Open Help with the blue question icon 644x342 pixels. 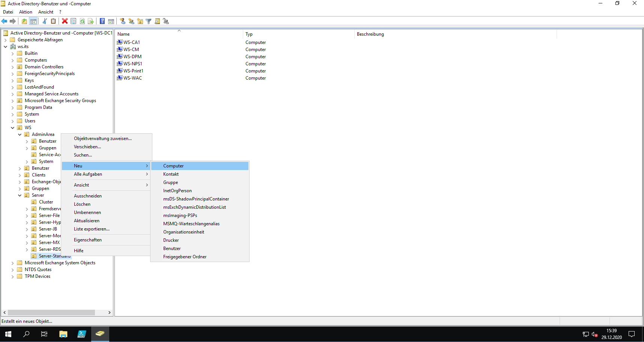point(102,21)
